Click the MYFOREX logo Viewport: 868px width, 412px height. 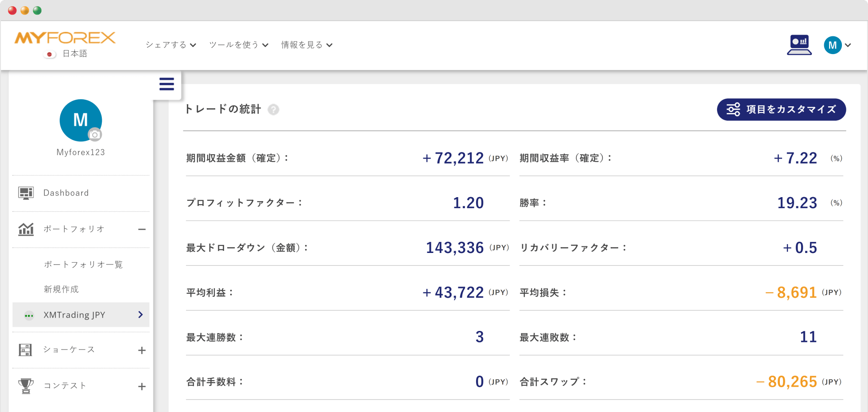[65, 38]
